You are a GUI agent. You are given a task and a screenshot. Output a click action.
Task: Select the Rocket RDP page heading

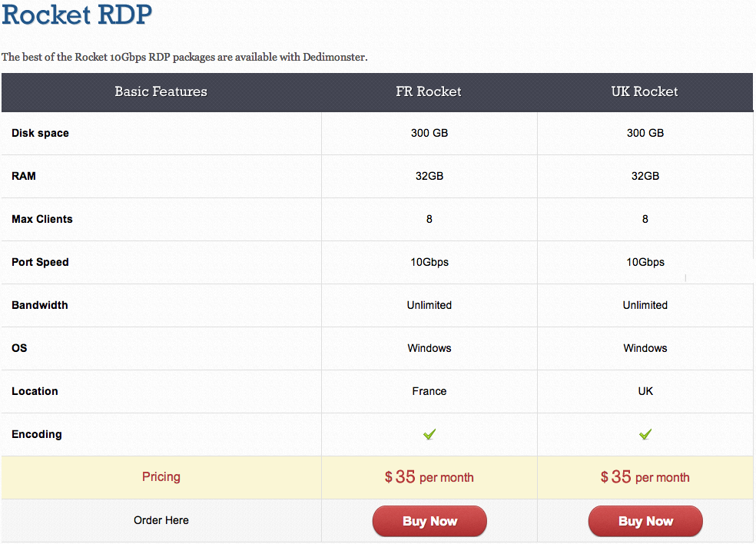77,14
